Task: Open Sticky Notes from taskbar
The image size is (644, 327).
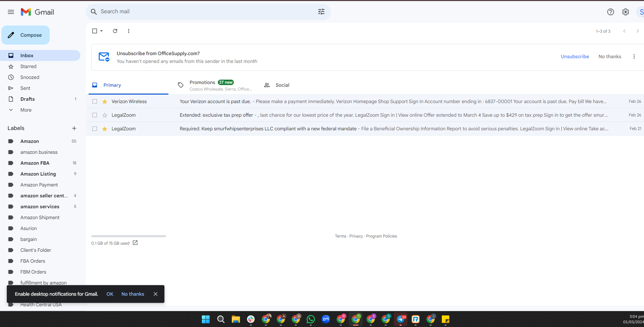Action: 446,319
